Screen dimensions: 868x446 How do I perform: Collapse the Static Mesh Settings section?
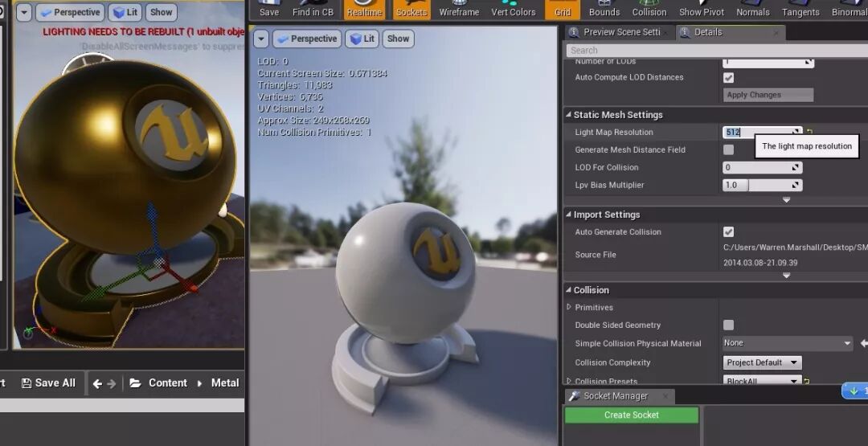pos(568,115)
